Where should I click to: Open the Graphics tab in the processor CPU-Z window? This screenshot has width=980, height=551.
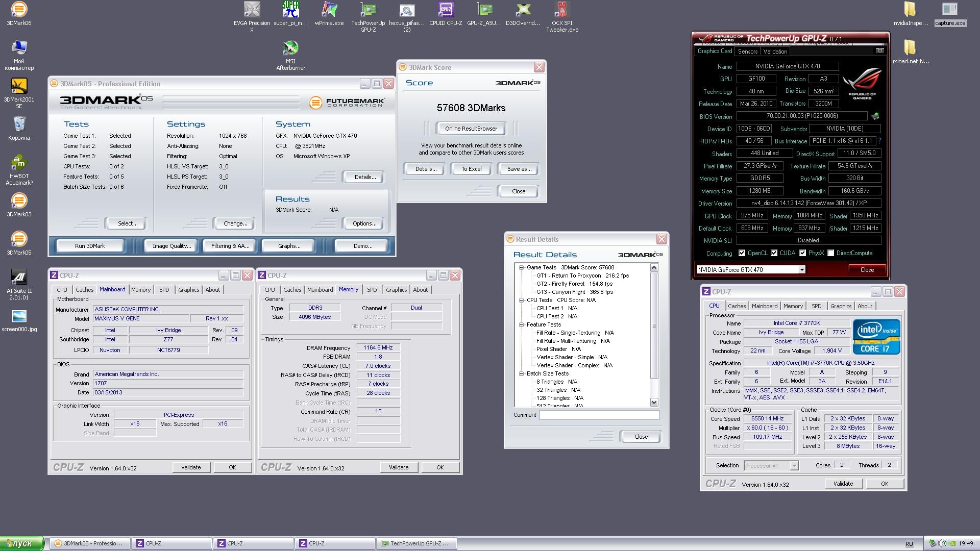(841, 306)
